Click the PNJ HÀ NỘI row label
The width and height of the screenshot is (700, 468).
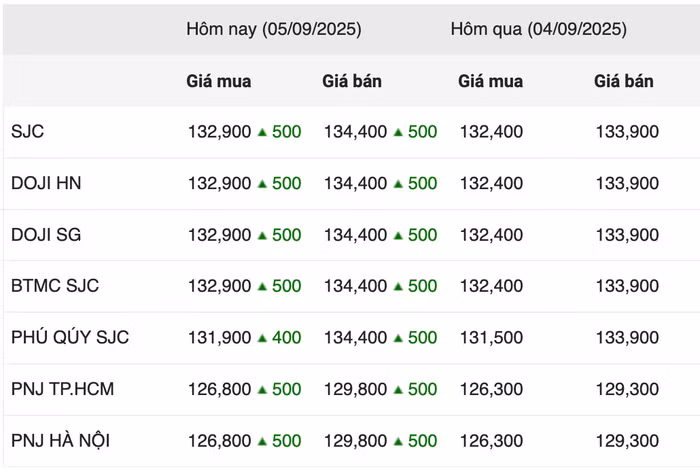62,440
